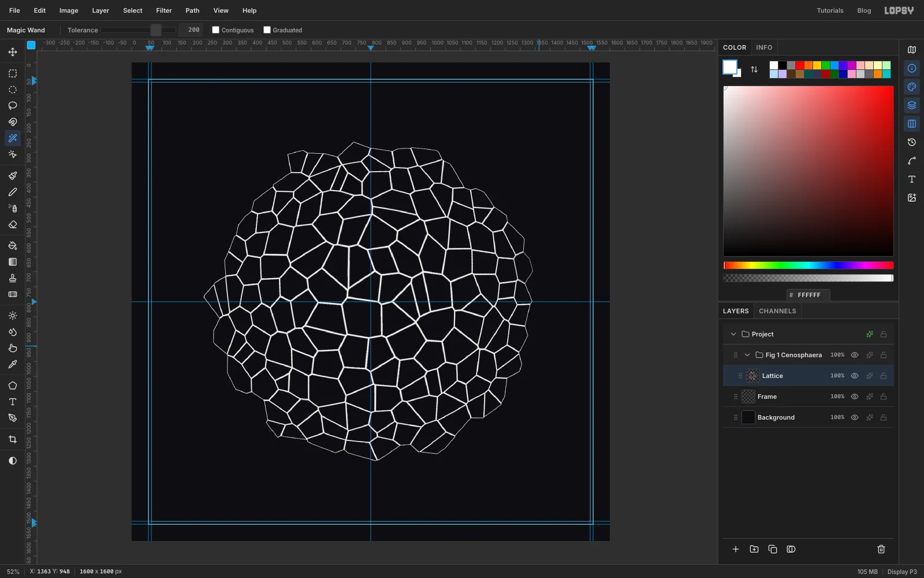The height and width of the screenshot is (578, 924).
Task: Add new layer with plus icon
Action: tap(736, 549)
